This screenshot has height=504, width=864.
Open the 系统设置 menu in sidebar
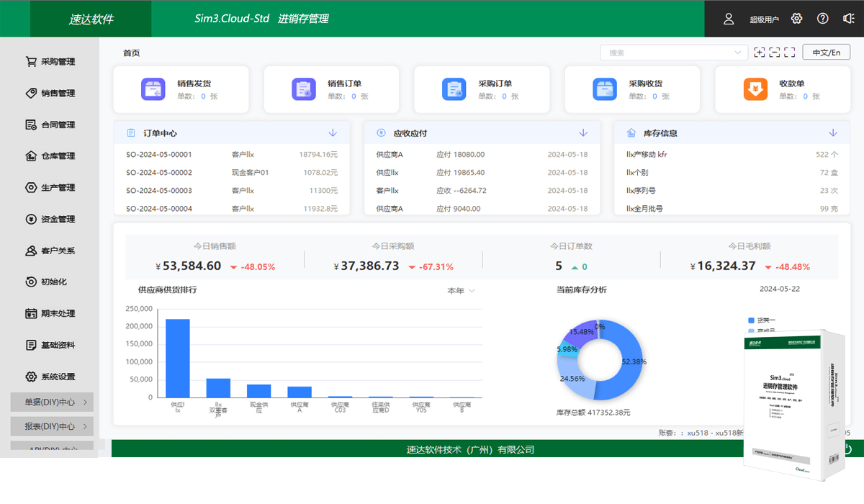(50, 376)
